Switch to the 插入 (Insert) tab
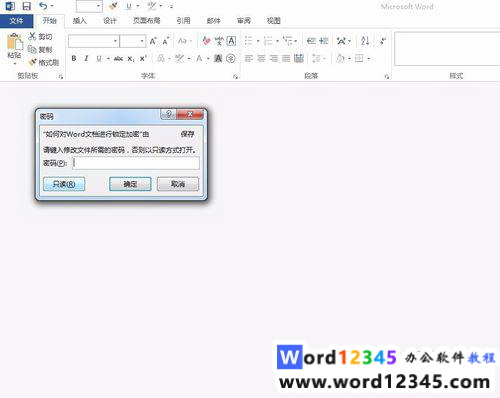 tap(80, 21)
